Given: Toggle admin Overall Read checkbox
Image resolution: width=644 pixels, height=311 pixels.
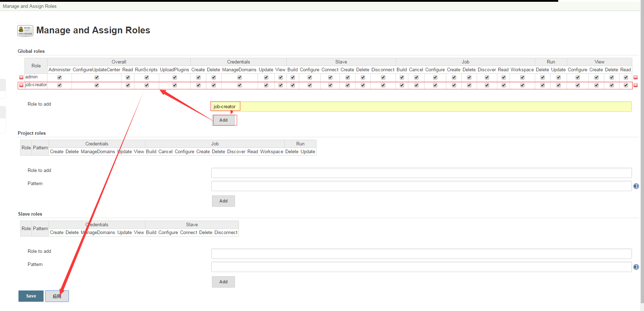Looking at the screenshot, I should [128, 77].
